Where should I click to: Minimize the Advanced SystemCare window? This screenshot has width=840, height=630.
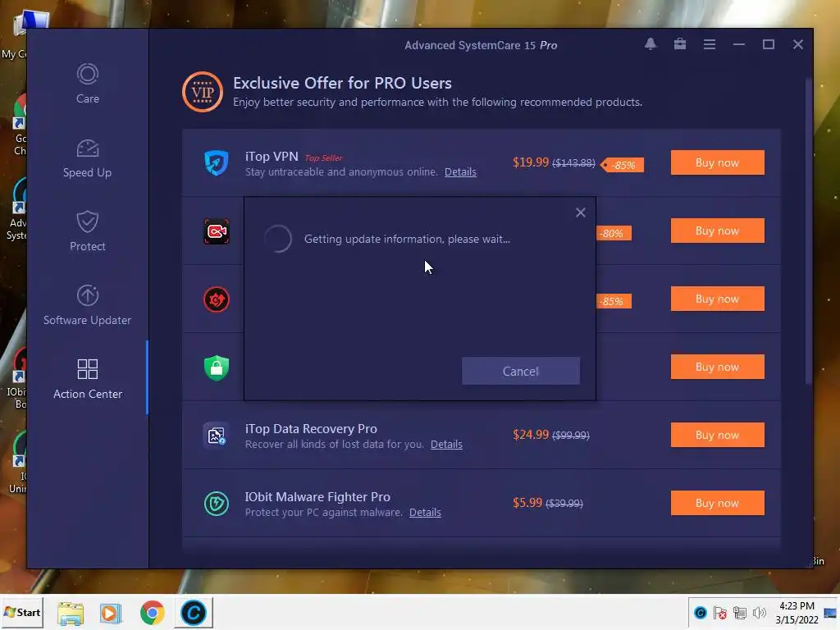click(739, 44)
